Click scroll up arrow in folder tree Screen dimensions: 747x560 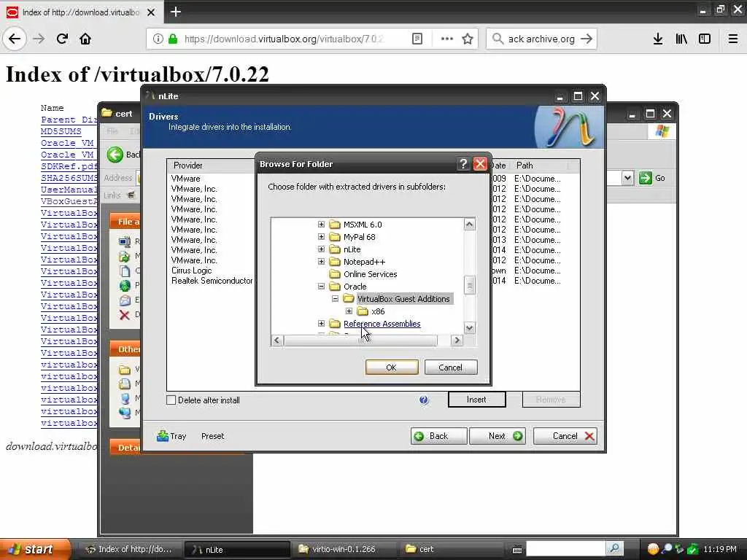click(469, 225)
